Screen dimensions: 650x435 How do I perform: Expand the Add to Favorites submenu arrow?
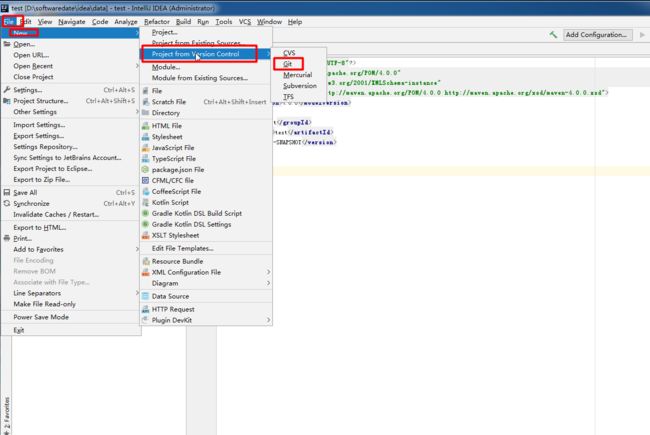137,249
